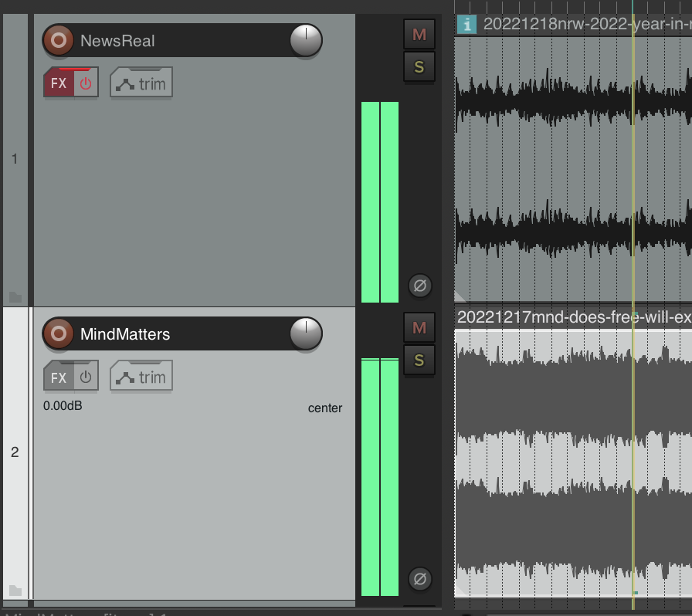Open the FX chain on NewsReal track
Screen dimensions: 692x616
click(x=59, y=83)
